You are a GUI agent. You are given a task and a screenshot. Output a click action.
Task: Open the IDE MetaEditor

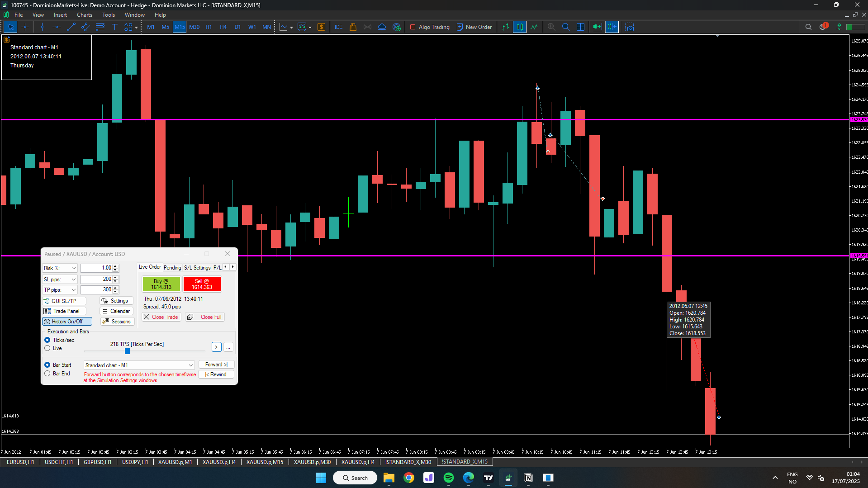338,27
